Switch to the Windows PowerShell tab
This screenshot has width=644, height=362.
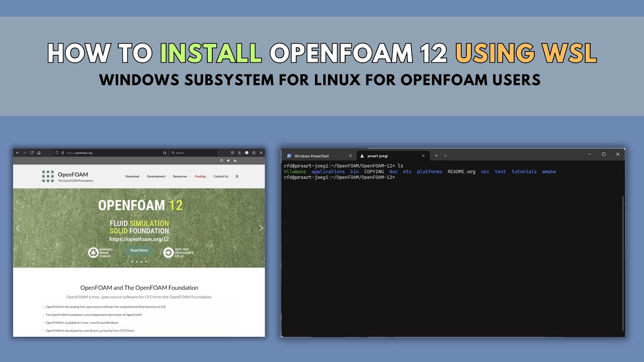(318, 156)
